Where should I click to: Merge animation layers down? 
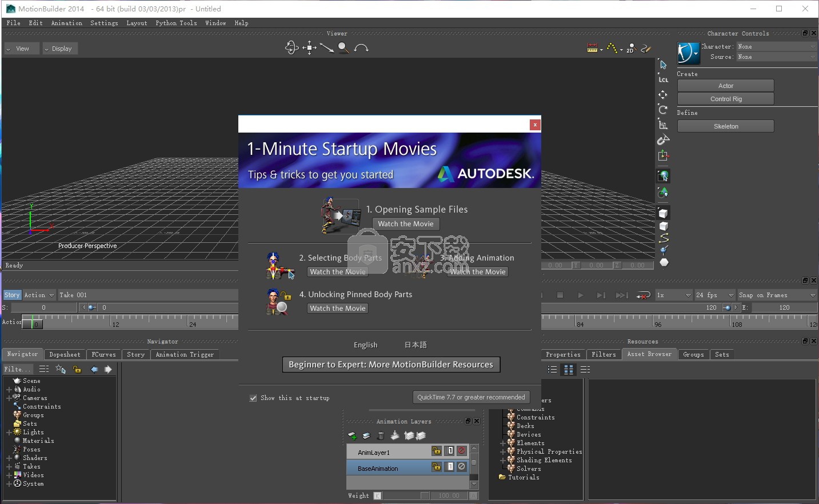(395, 435)
